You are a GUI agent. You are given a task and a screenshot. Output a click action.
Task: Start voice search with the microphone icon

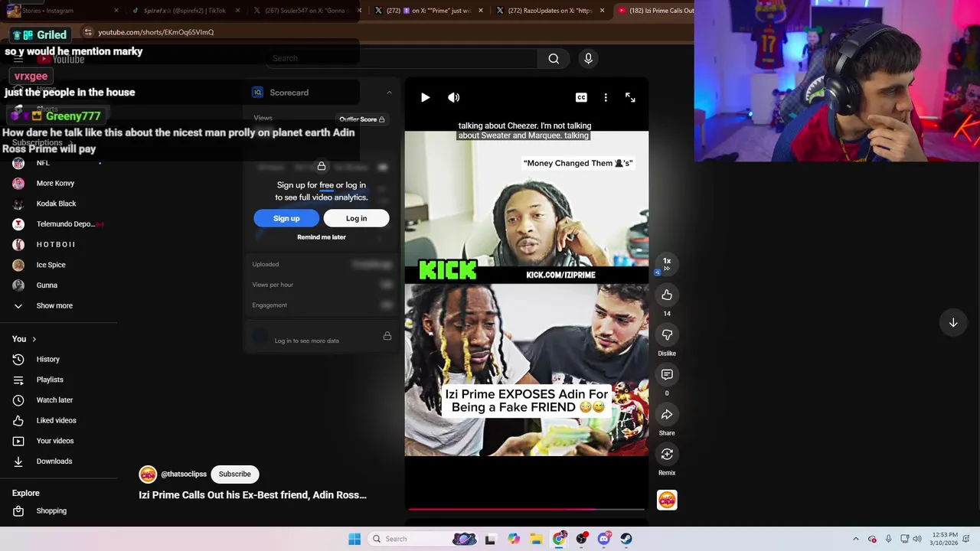tap(588, 58)
